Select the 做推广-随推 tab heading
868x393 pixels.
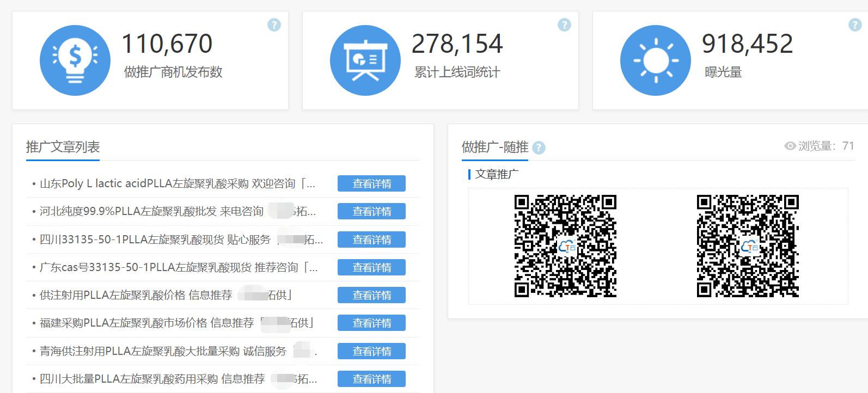click(x=495, y=147)
